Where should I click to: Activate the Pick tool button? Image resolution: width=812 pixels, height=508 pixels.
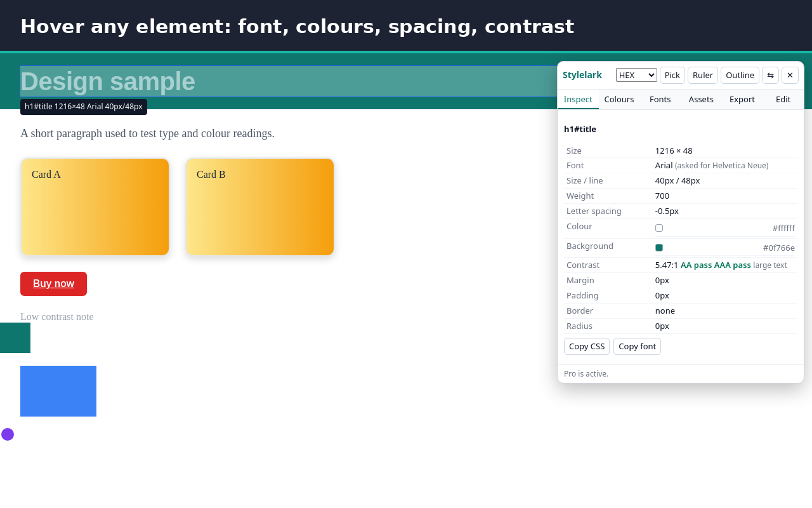672,75
